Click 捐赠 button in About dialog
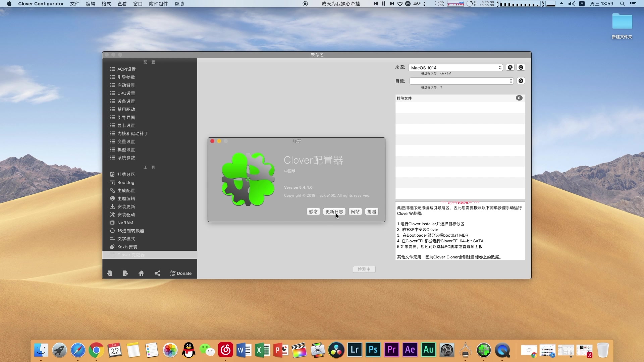 pos(372,212)
